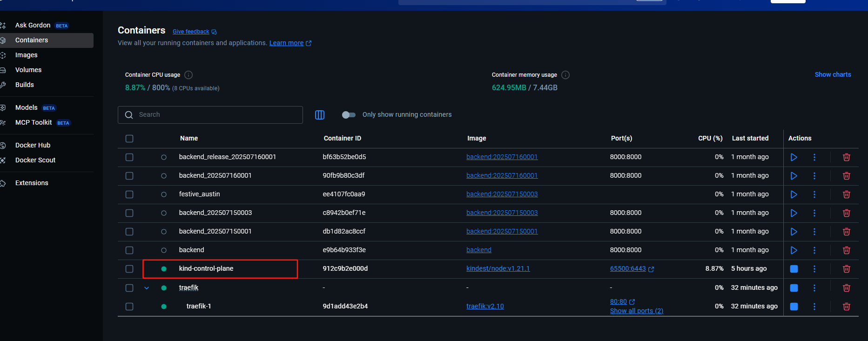Open MCP Toolkit in the sidebar

tap(47, 122)
